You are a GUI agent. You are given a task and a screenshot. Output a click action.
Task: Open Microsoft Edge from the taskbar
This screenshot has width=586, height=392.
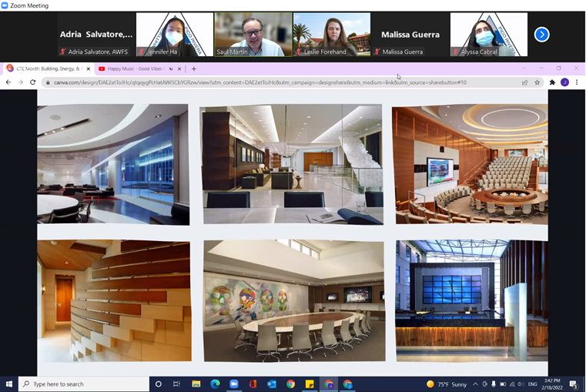(215, 384)
